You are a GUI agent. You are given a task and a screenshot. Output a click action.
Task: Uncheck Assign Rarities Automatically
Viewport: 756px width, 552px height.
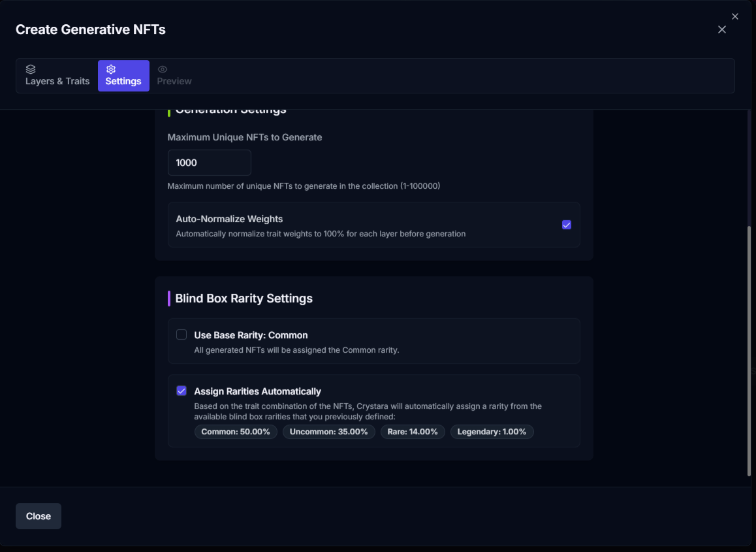pyautogui.click(x=181, y=391)
